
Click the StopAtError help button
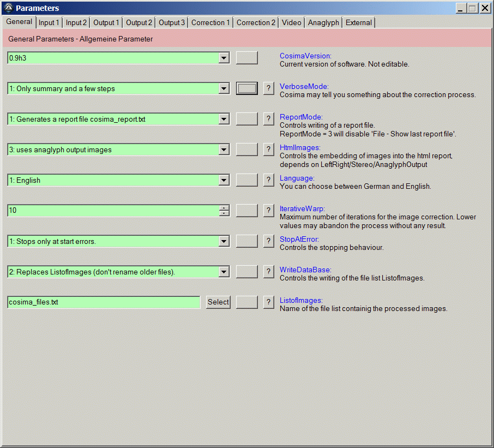[x=268, y=241]
